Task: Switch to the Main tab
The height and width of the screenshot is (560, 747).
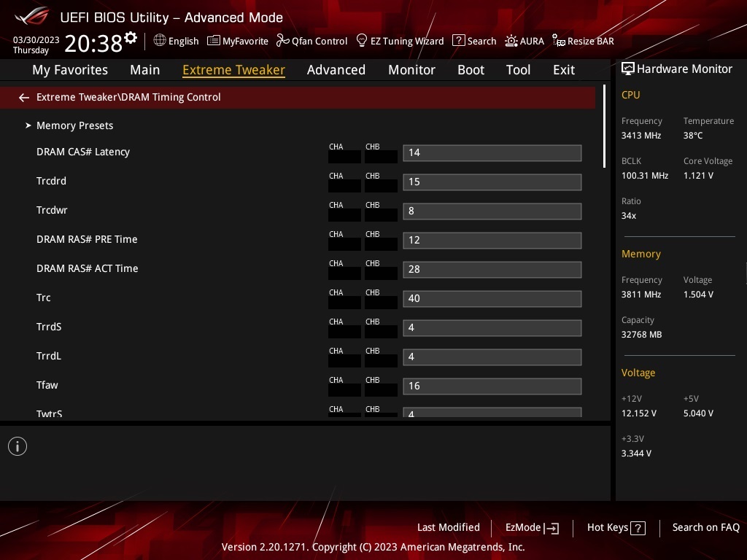Action: coord(145,70)
